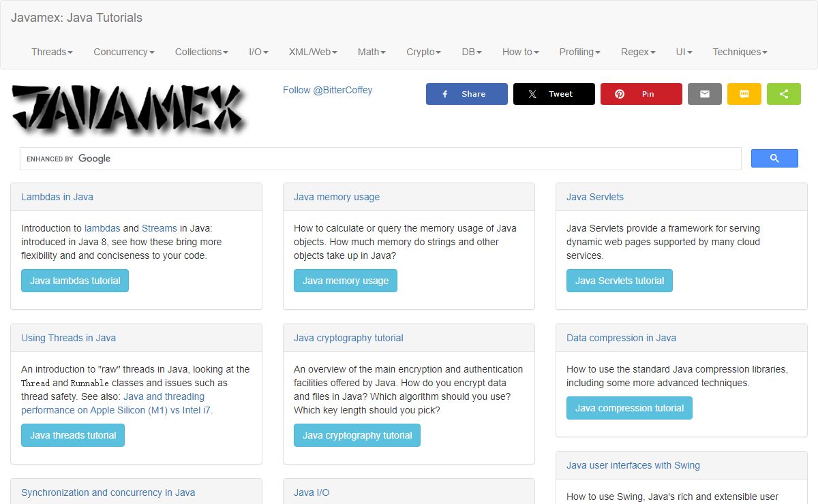Open the Math dropdown menu
Screen dimensions: 818x504
click(372, 52)
